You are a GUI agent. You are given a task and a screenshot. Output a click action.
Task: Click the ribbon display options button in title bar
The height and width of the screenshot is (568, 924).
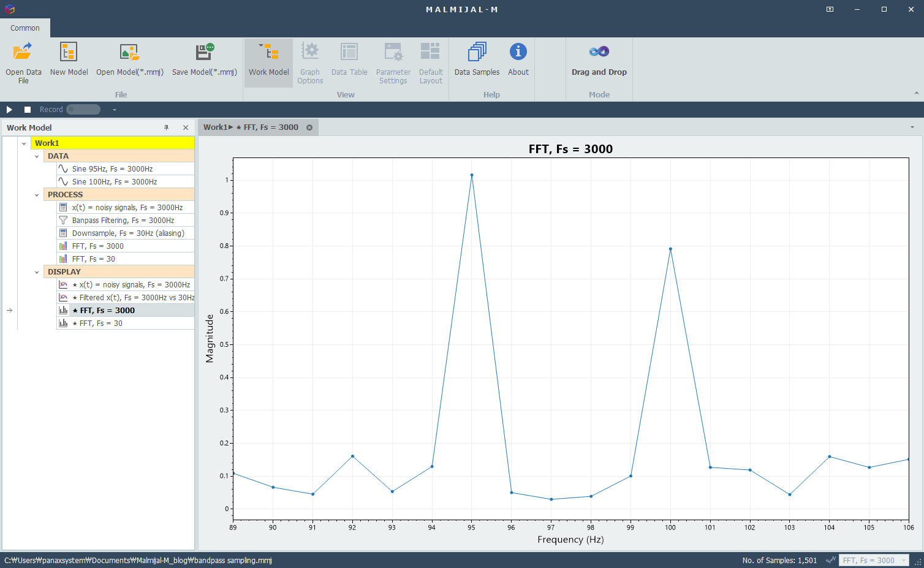[830, 9]
